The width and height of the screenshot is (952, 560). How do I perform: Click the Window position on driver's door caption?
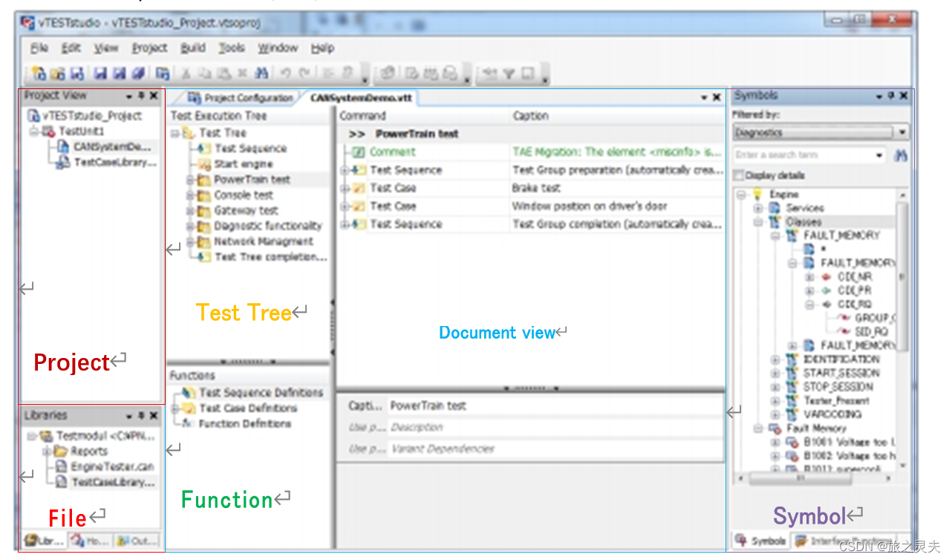tap(590, 206)
